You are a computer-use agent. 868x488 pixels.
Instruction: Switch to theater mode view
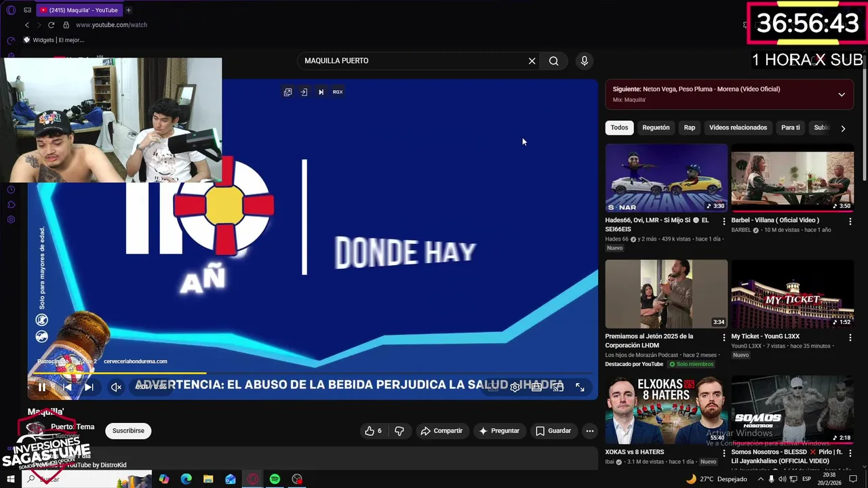coord(536,387)
